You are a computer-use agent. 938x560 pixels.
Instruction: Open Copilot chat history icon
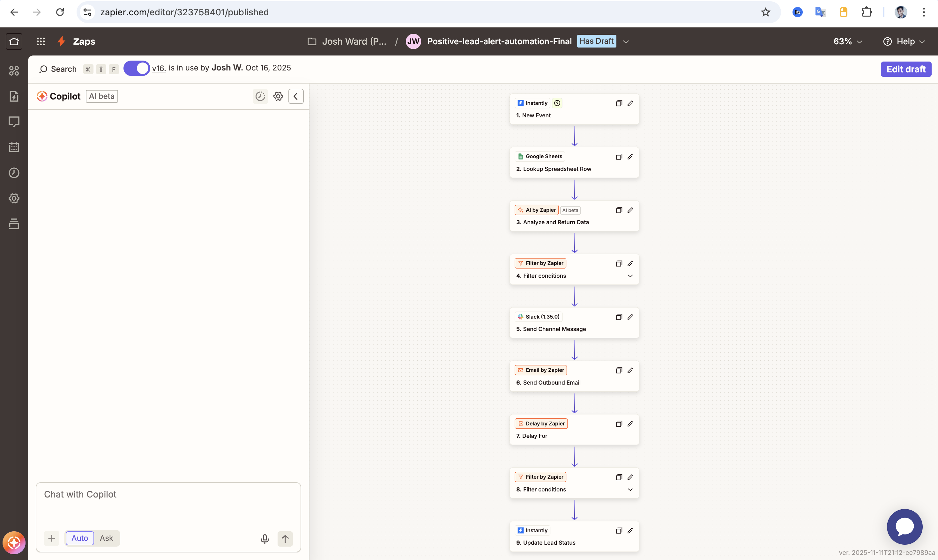tap(260, 96)
